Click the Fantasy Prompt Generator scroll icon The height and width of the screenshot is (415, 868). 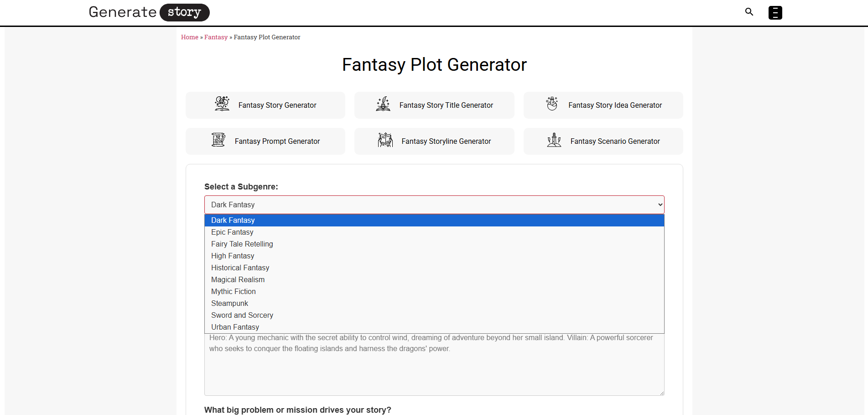(218, 140)
